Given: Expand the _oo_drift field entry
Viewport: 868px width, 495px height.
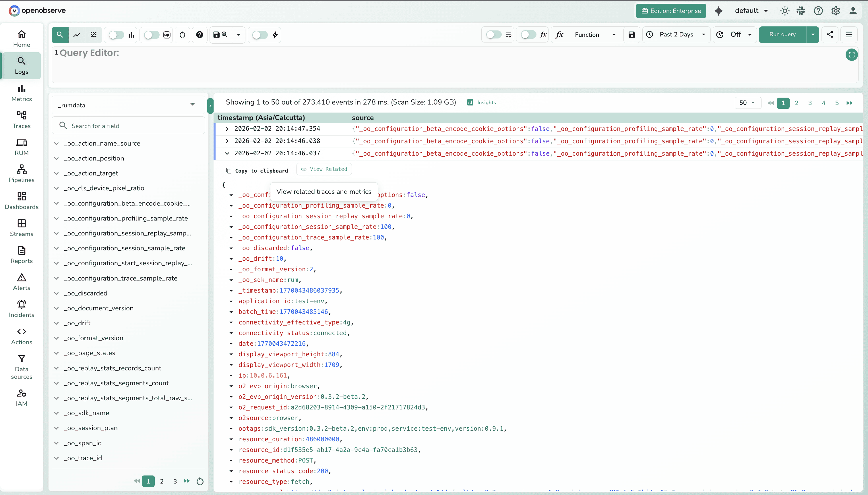Looking at the screenshot, I should tap(56, 323).
